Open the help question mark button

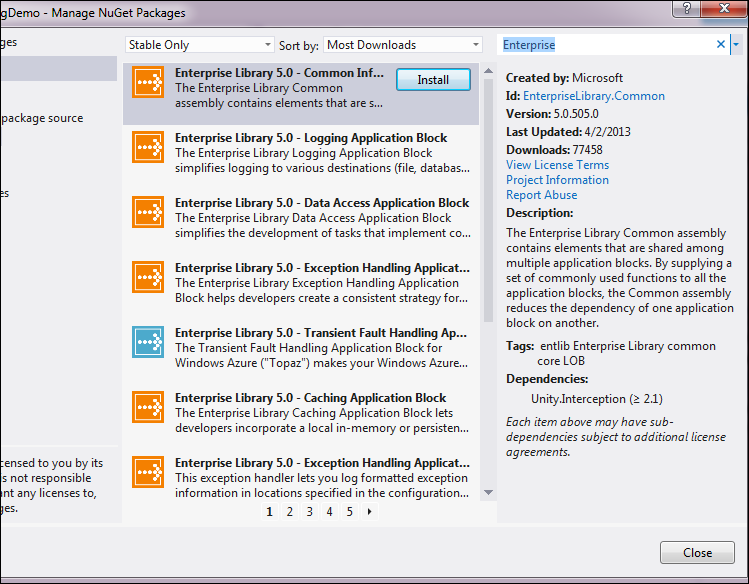click(x=686, y=8)
